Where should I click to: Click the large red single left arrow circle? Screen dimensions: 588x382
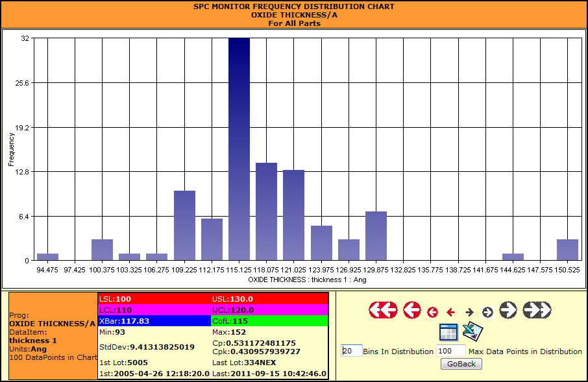(x=412, y=310)
